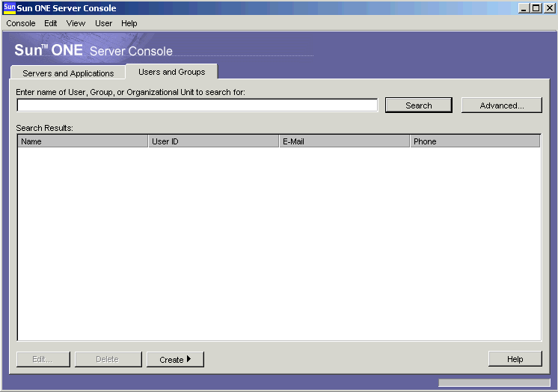Click the E-Mail column header
This screenshot has width=558, height=392.
coord(345,141)
